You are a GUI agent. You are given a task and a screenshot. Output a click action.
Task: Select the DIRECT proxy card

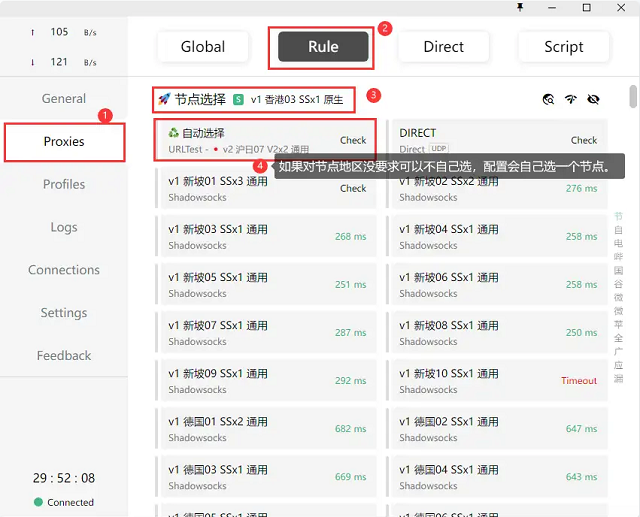click(497, 140)
